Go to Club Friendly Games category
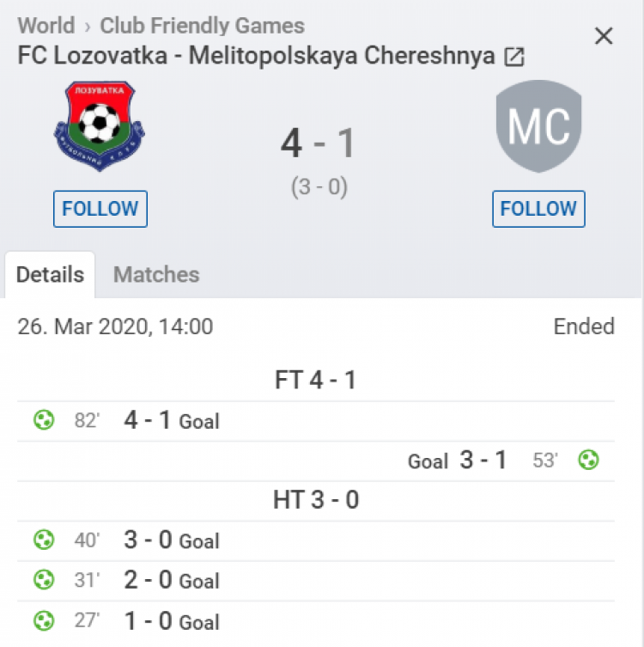The image size is (644, 647). click(202, 26)
